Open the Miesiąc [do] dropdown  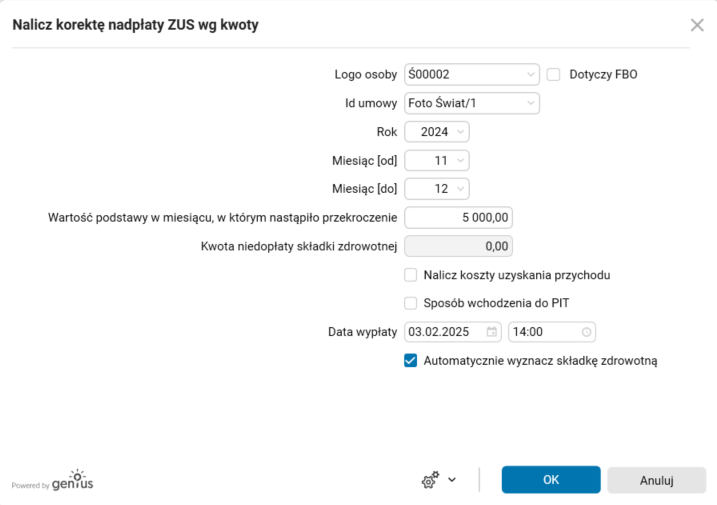[x=459, y=189]
